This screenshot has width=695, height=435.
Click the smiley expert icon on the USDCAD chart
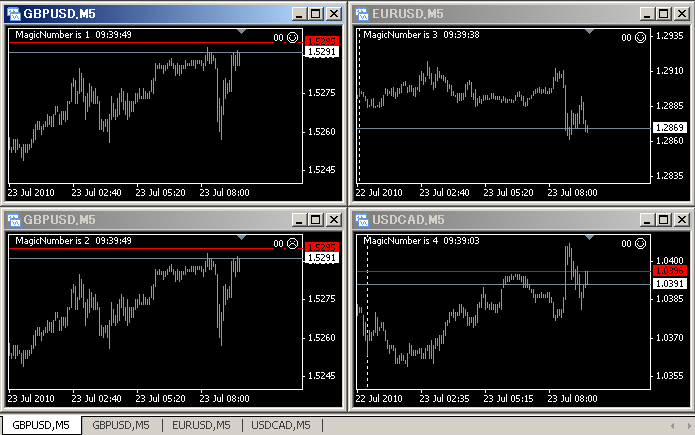[640, 243]
